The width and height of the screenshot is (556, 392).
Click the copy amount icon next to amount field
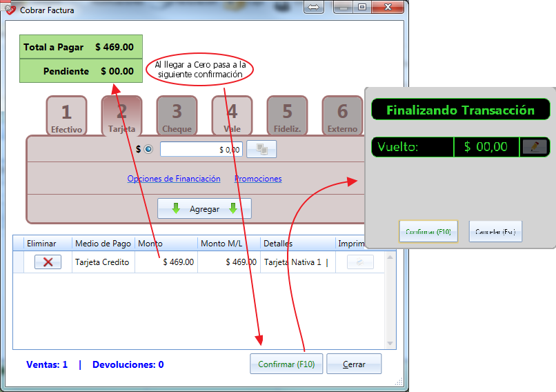(261, 149)
